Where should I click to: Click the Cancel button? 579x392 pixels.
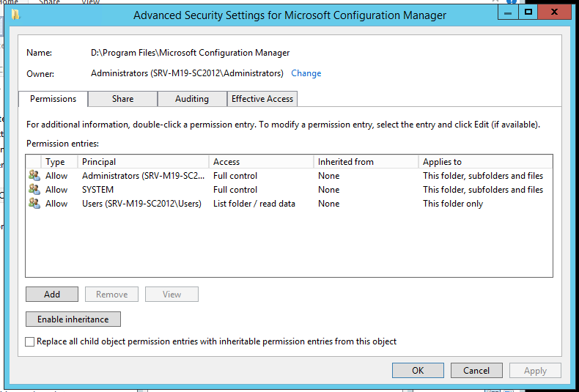[476, 370]
